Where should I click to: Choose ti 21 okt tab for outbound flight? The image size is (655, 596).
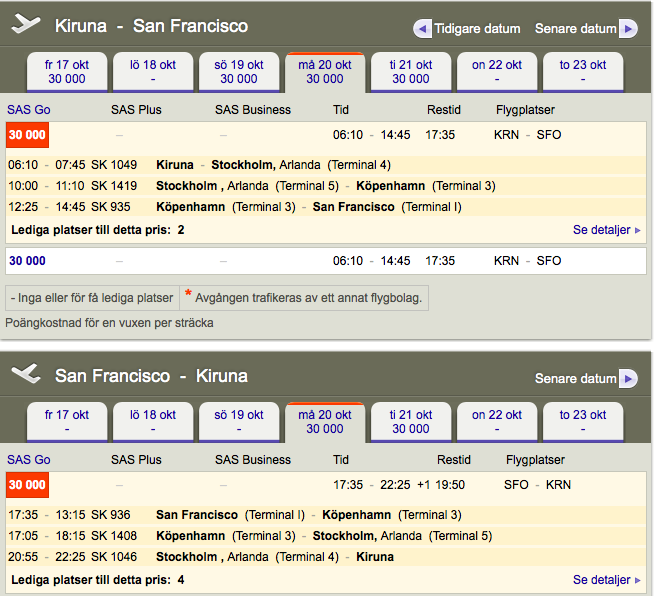tap(411, 72)
